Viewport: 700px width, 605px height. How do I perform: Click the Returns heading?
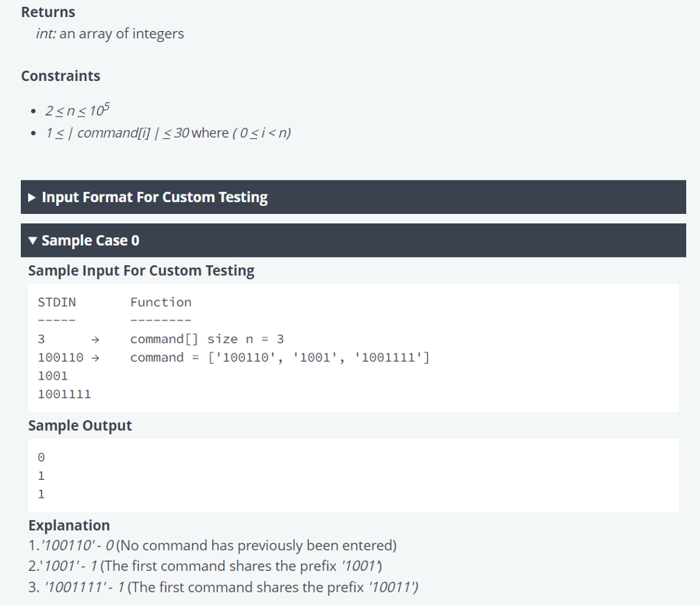click(48, 12)
